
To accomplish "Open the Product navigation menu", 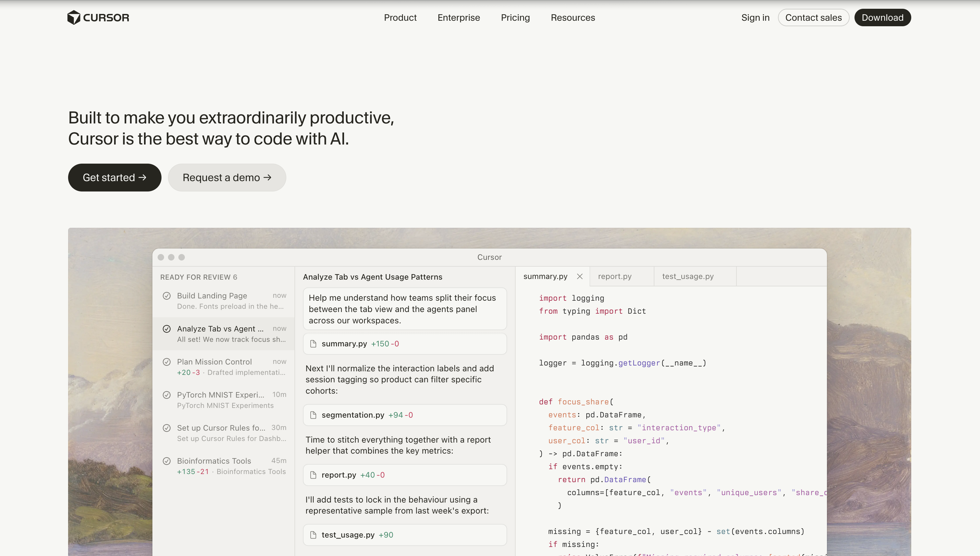I will 400,17.
